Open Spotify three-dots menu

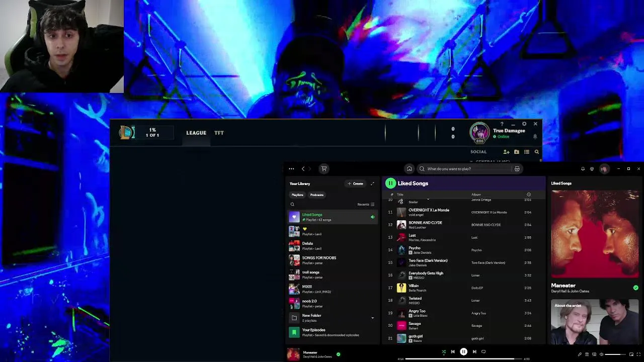(x=291, y=169)
